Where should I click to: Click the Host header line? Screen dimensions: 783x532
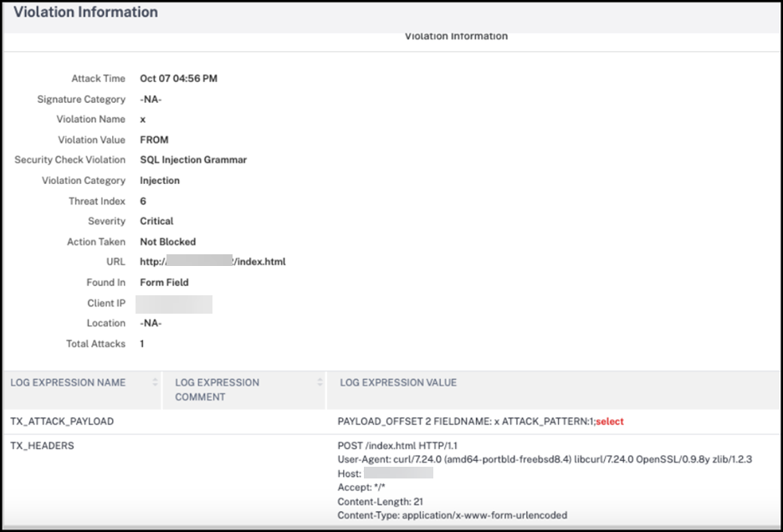(386, 473)
